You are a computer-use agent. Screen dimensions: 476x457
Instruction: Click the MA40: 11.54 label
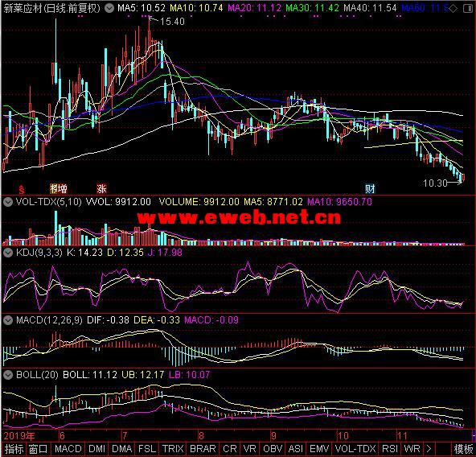point(370,8)
